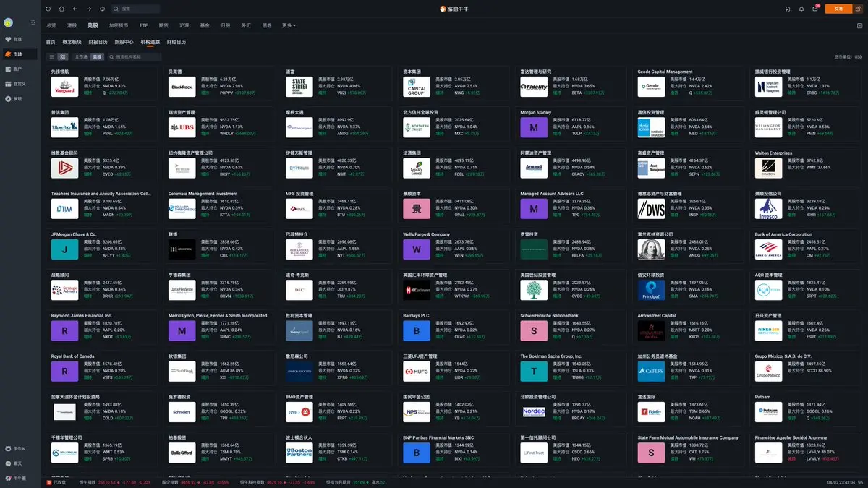868x488 pixels.
Task: Click the Fidelity logo on 富达管理与研究 card
Action: point(534,87)
